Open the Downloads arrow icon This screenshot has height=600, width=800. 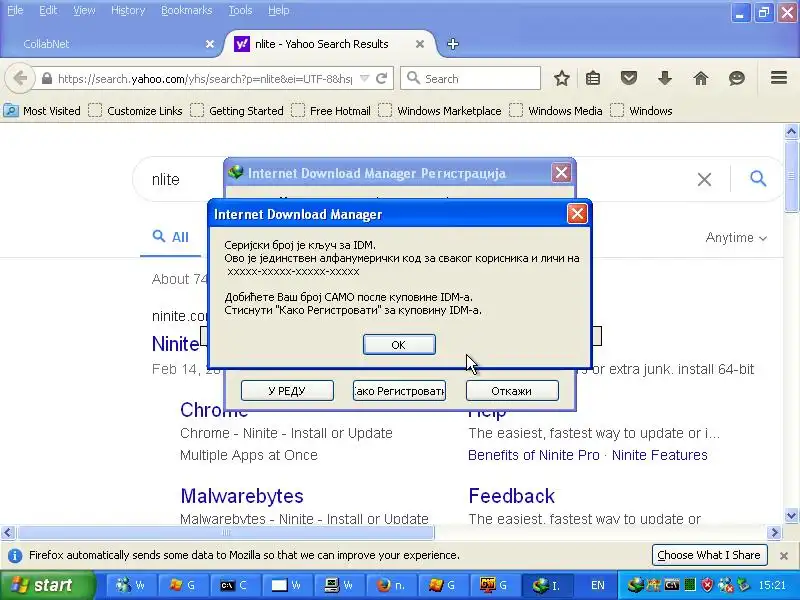click(x=665, y=79)
